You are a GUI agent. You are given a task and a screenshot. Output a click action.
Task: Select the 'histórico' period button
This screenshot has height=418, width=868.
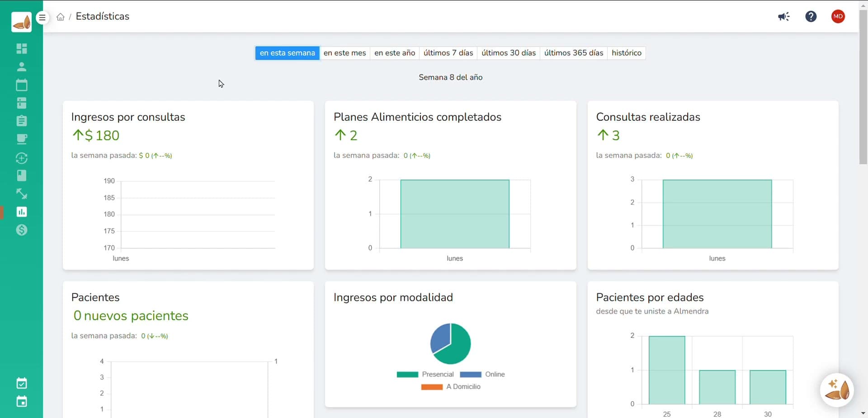(626, 53)
